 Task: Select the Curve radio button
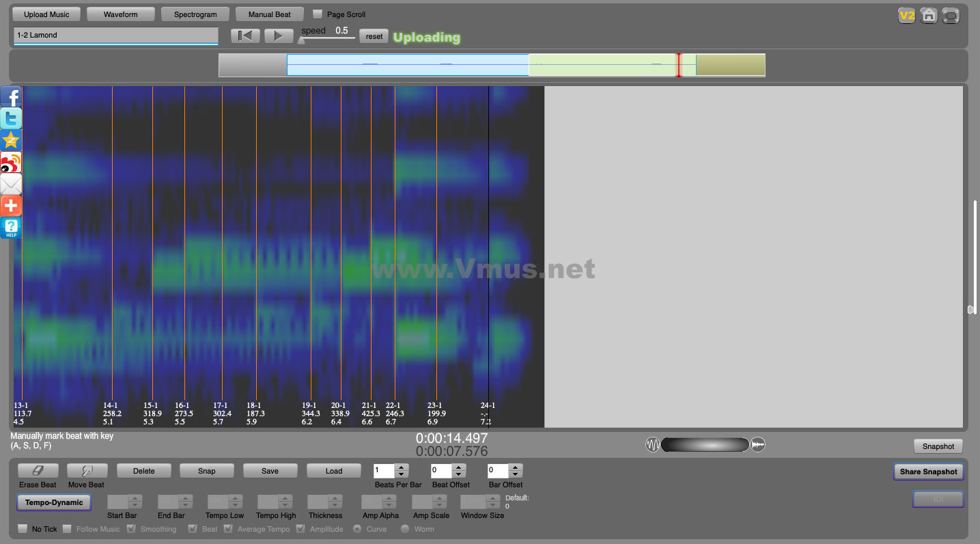357,529
